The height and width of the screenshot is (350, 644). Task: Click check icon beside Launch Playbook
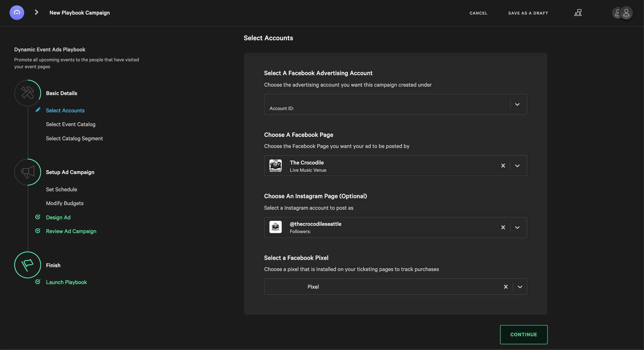click(x=38, y=282)
